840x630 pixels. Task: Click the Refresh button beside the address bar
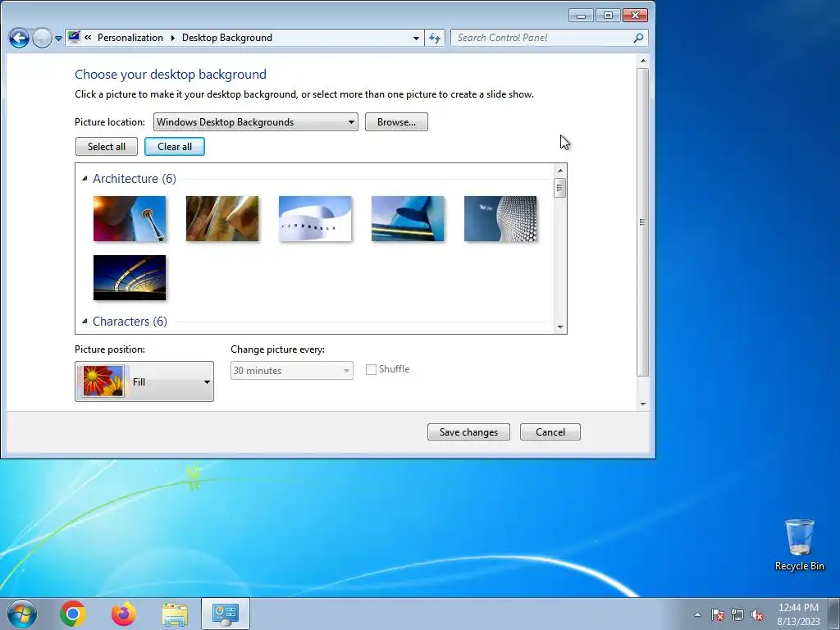(x=435, y=38)
